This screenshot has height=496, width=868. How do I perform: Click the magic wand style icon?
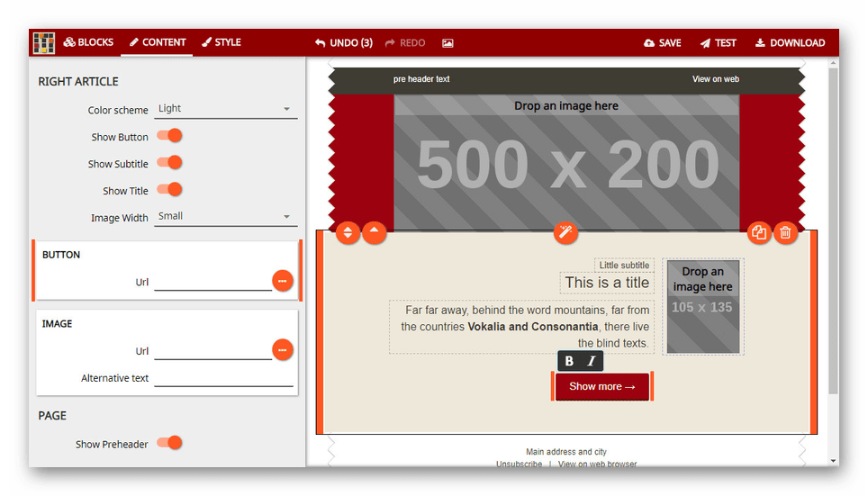coord(565,232)
